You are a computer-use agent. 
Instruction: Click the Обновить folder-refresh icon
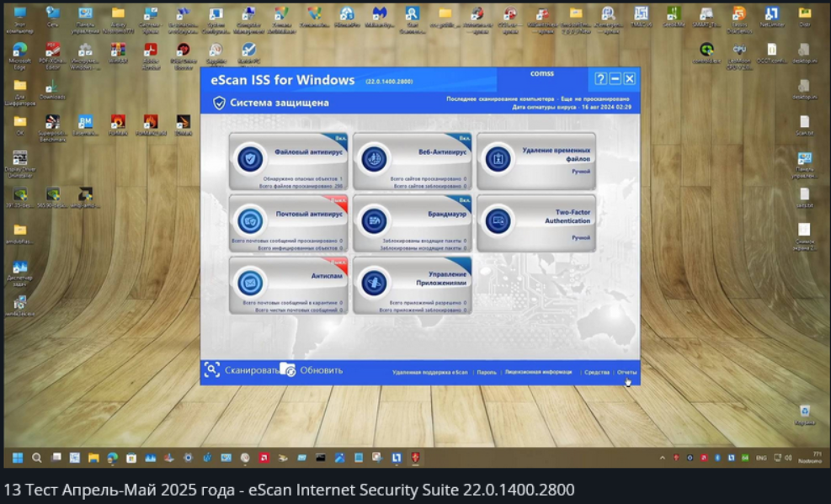click(287, 370)
